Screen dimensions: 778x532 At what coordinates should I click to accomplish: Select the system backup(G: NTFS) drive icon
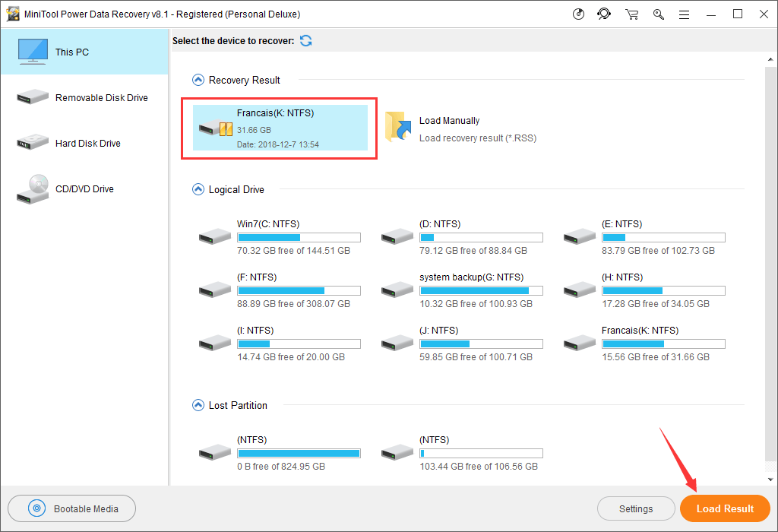click(x=397, y=290)
